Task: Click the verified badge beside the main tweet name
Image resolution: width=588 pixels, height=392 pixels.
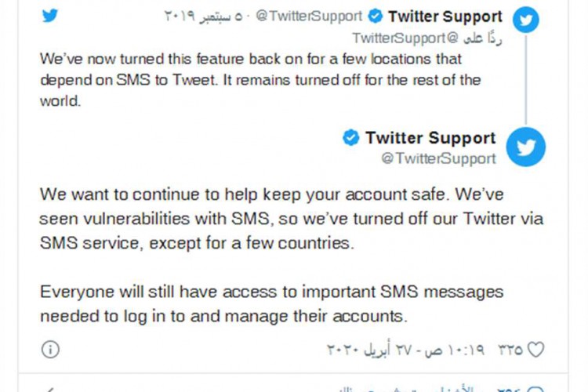Action: (351, 138)
